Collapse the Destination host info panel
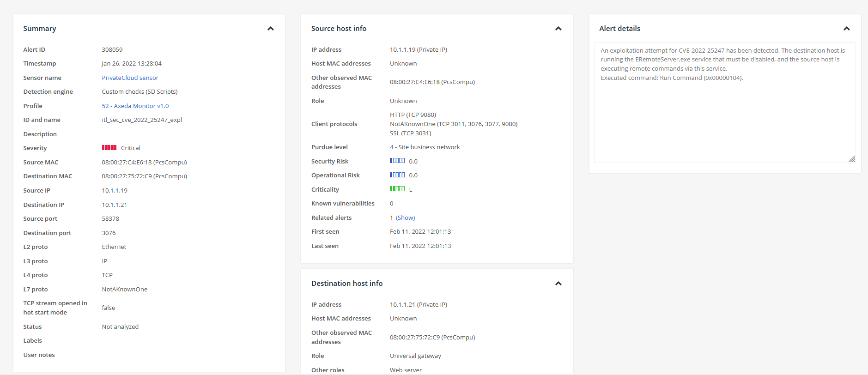868x375 pixels. (x=558, y=284)
